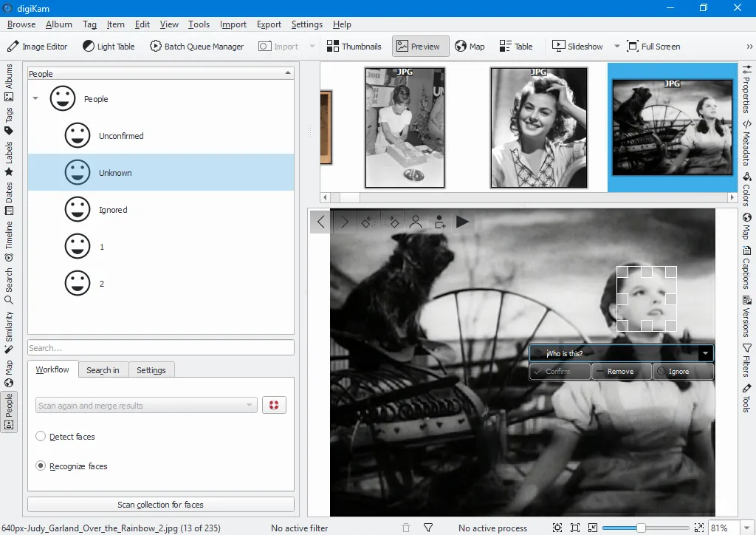Go to next image in preview
Screen dimensions: 756x535
coord(344,222)
